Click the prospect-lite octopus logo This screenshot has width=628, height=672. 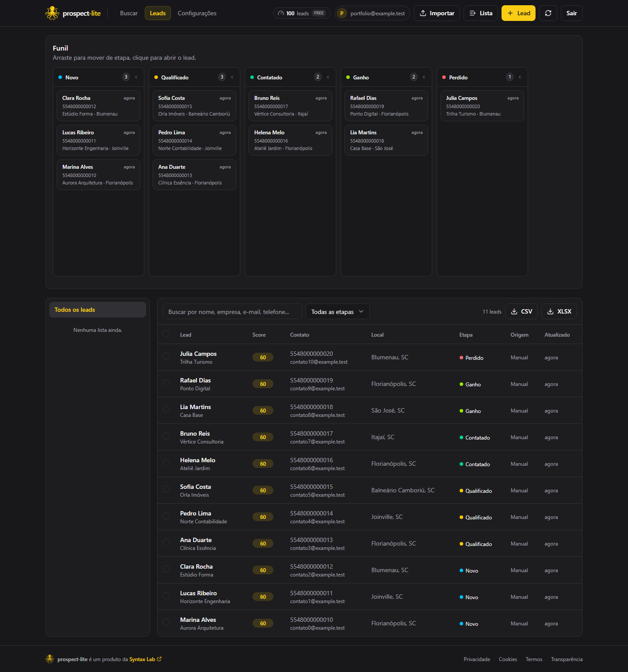tap(52, 13)
